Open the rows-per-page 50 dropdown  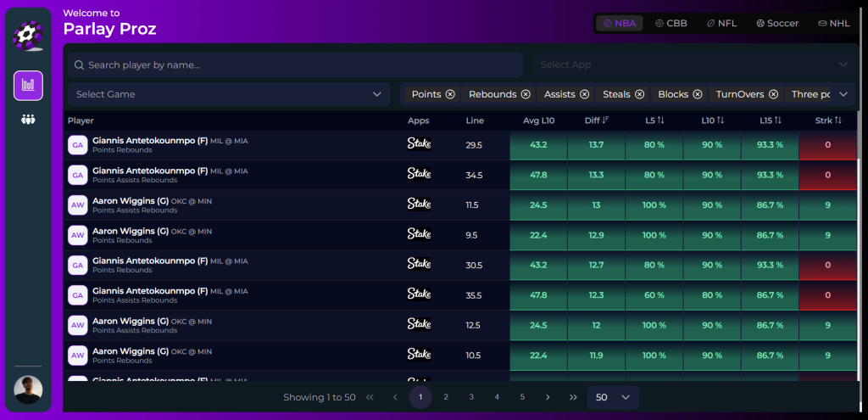coord(613,397)
